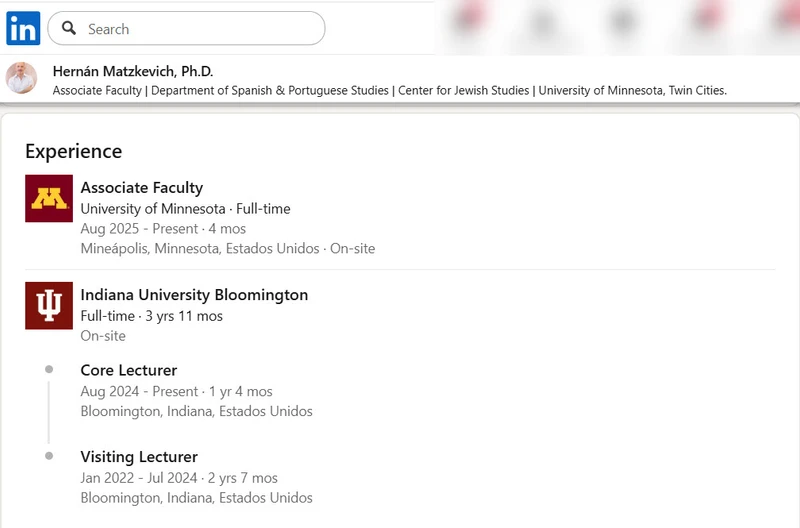800x528 pixels.
Task: Click fourth blurred reddish navigation icon
Action: (x=708, y=16)
